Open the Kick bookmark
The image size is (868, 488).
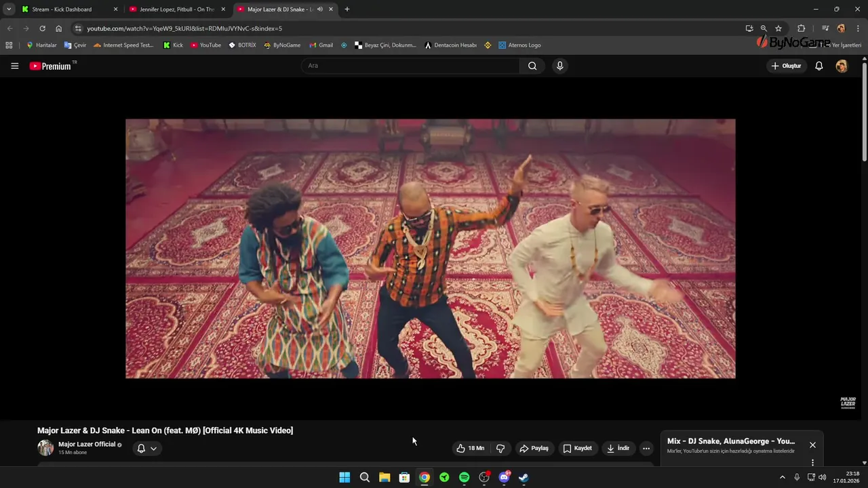pos(174,45)
